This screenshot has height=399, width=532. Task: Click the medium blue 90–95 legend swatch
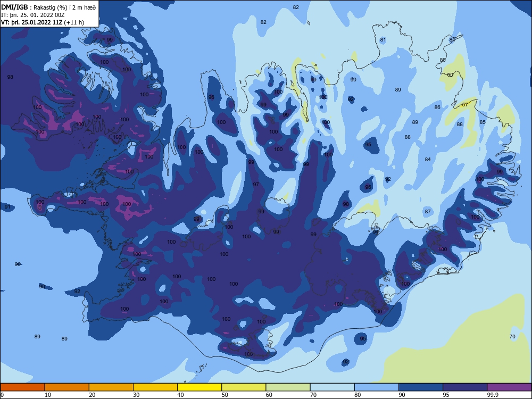tap(421, 387)
